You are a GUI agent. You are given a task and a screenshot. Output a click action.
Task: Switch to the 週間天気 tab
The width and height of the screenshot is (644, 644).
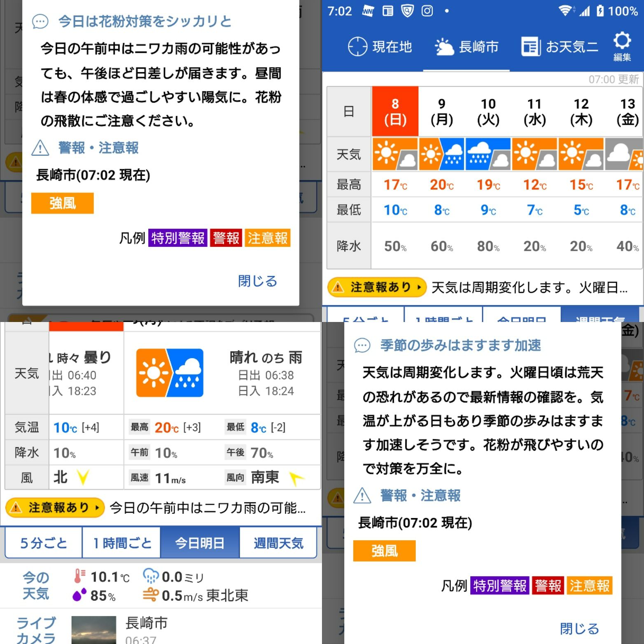(278, 543)
